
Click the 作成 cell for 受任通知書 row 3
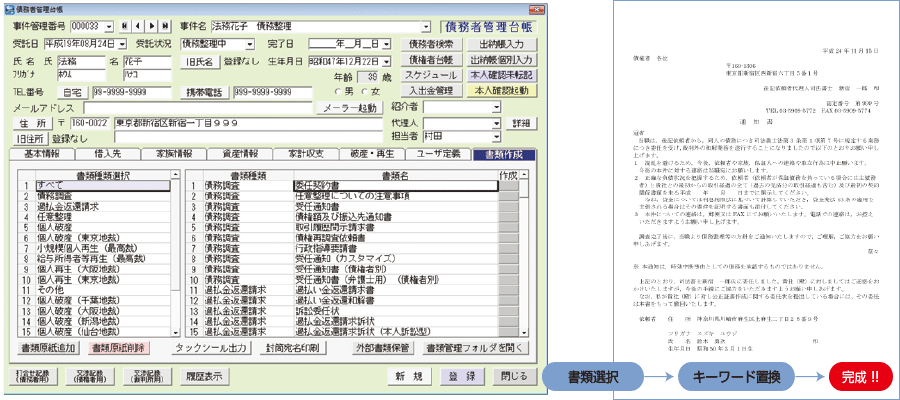[x=509, y=204]
